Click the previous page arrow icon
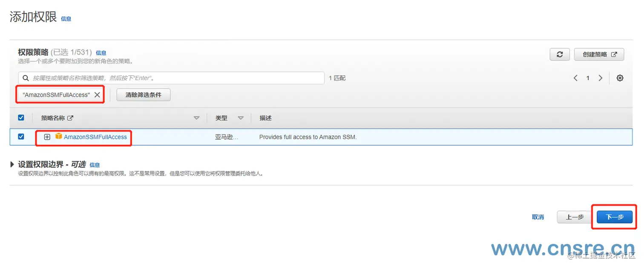Viewport: 644px width, 268px height. coord(575,78)
